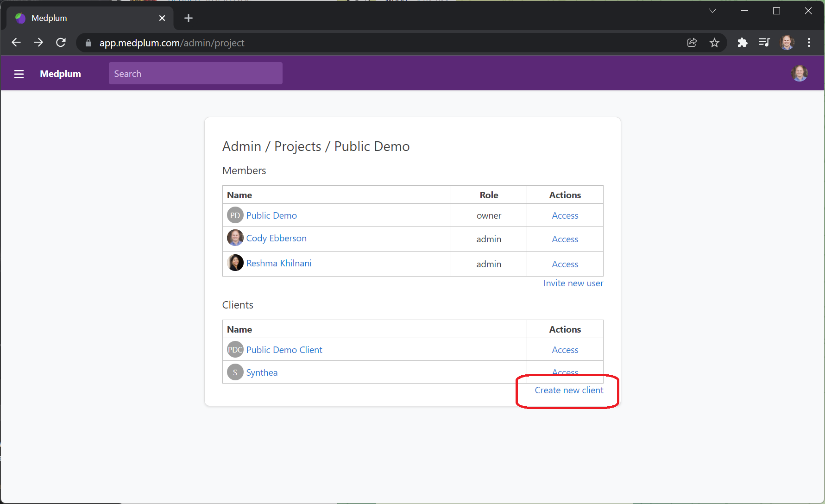Open the user profile avatar in purple header
The image size is (825, 504).
(x=800, y=73)
